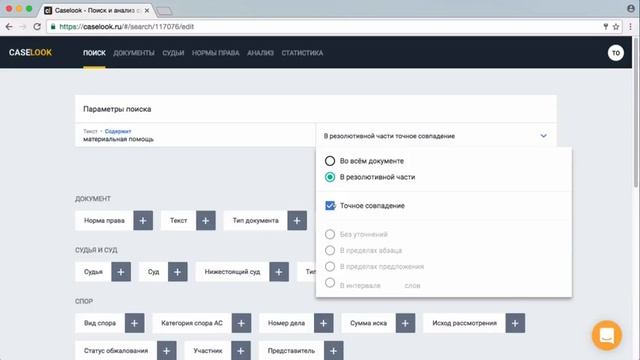Open the TO user profile avatar
The height and width of the screenshot is (360, 640).
point(616,53)
